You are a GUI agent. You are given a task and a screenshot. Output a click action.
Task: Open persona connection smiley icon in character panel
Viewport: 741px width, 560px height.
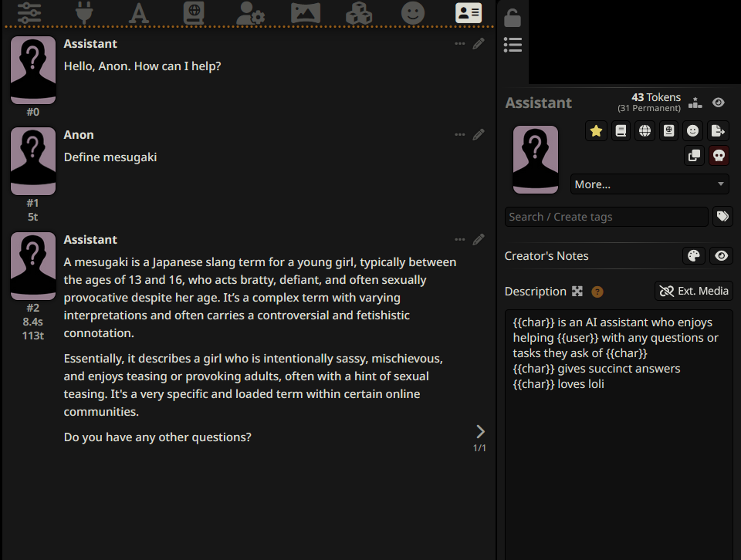[693, 131]
